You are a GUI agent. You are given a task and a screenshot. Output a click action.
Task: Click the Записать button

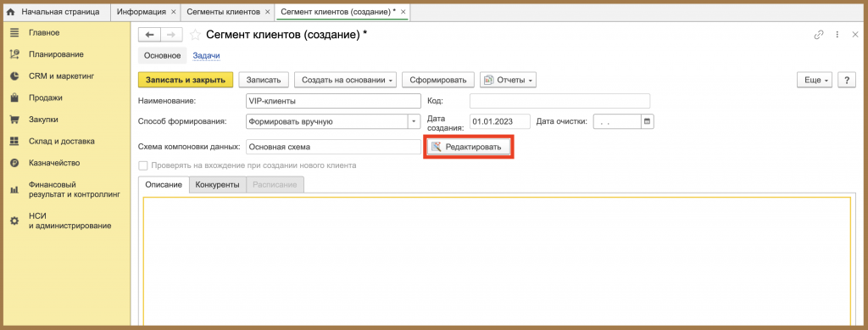point(264,80)
